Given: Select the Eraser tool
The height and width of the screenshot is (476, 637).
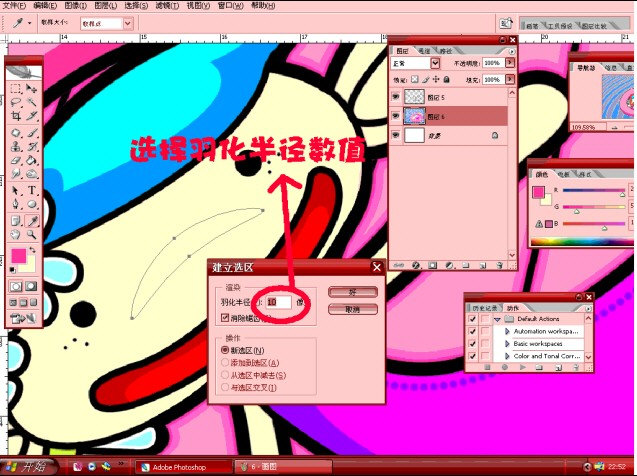Looking at the screenshot, I should pyautogui.click(x=16, y=160).
